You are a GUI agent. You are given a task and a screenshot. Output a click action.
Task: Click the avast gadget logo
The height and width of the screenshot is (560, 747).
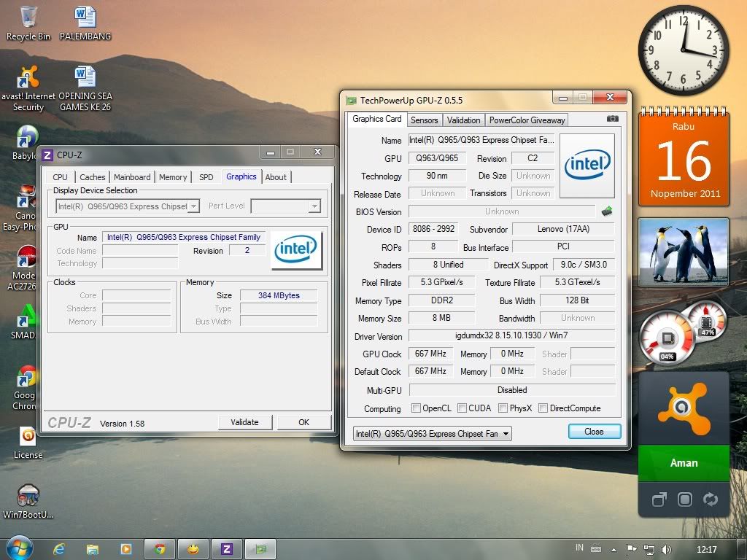pyautogui.click(x=684, y=408)
